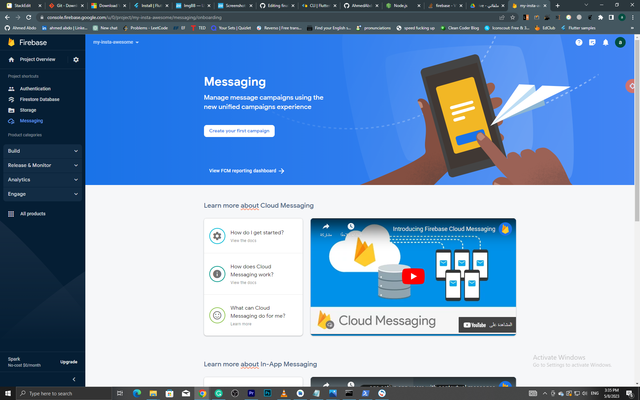Open the help question-mark icon

tap(579, 42)
